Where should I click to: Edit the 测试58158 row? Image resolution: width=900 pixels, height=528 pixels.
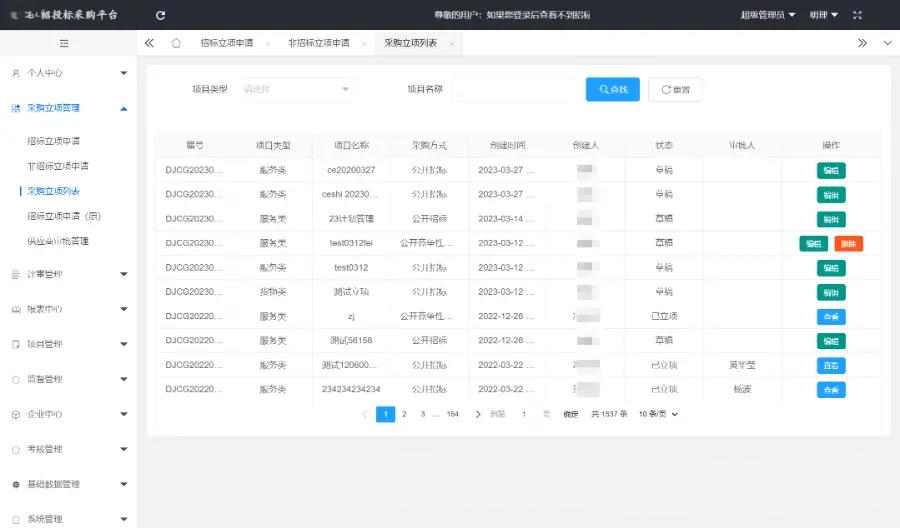(831, 341)
